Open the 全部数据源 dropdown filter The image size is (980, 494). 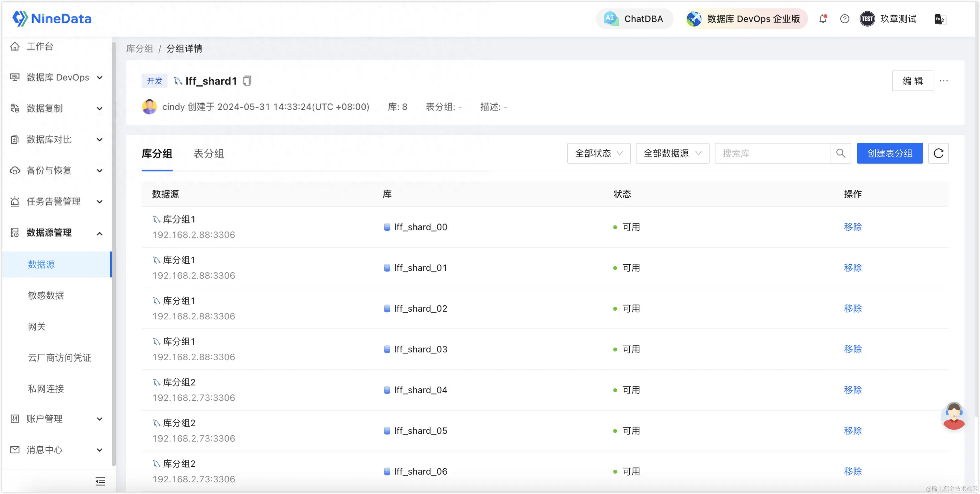point(672,153)
